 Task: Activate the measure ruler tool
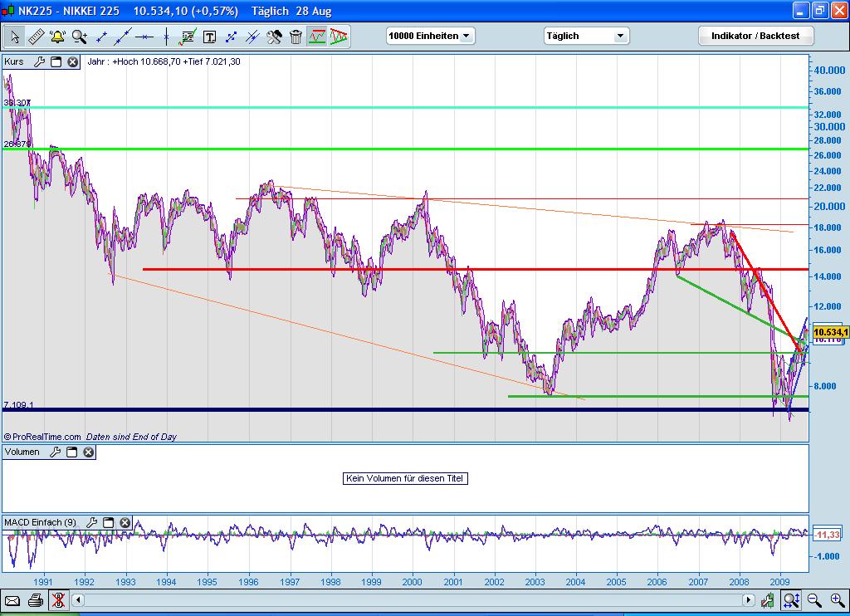(37, 37)
